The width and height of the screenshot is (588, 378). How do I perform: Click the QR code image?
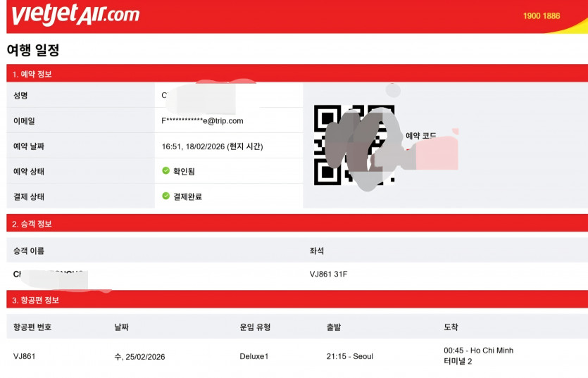354,145
